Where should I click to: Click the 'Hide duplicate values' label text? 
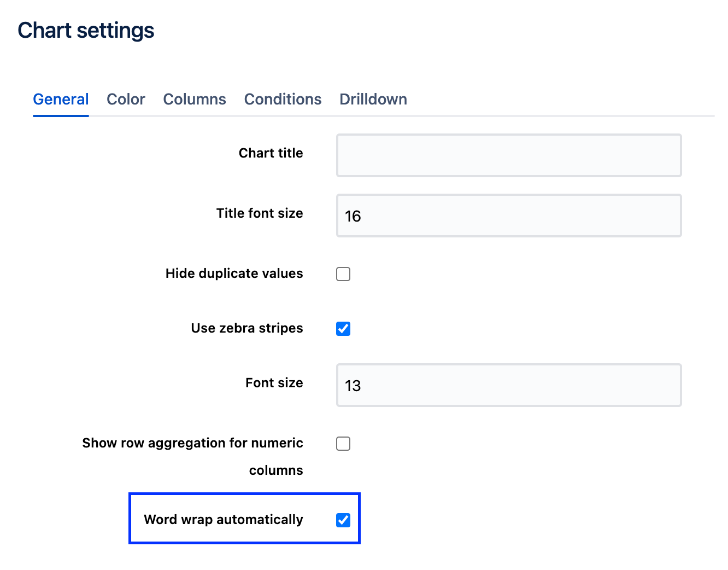pyautogui.click(x=234, y=274)
